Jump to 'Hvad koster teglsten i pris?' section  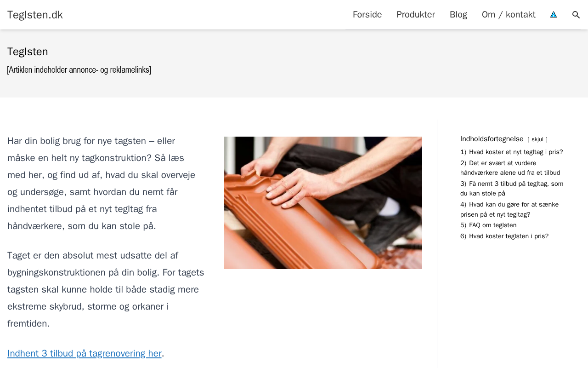click(x=504, y=236)
